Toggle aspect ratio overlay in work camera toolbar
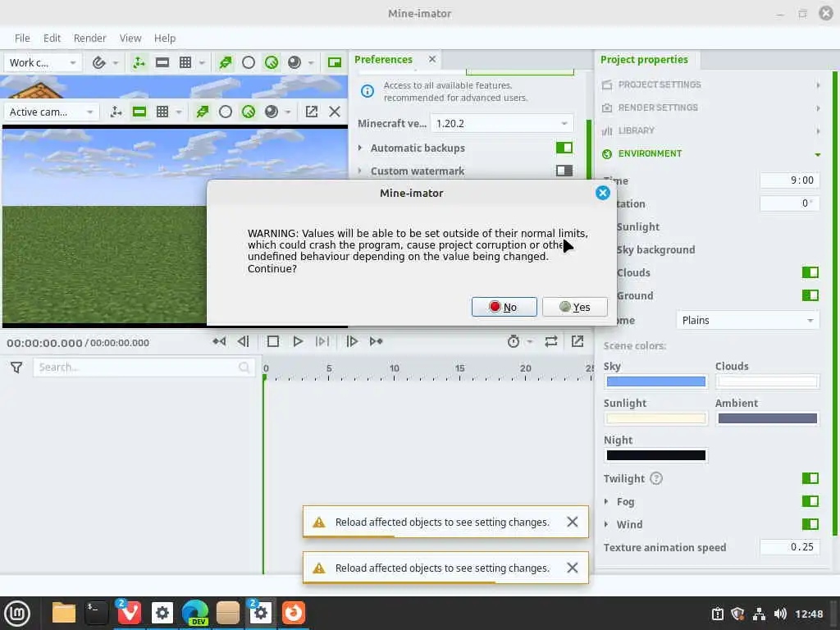840x630 pixels. click(162, 62)
